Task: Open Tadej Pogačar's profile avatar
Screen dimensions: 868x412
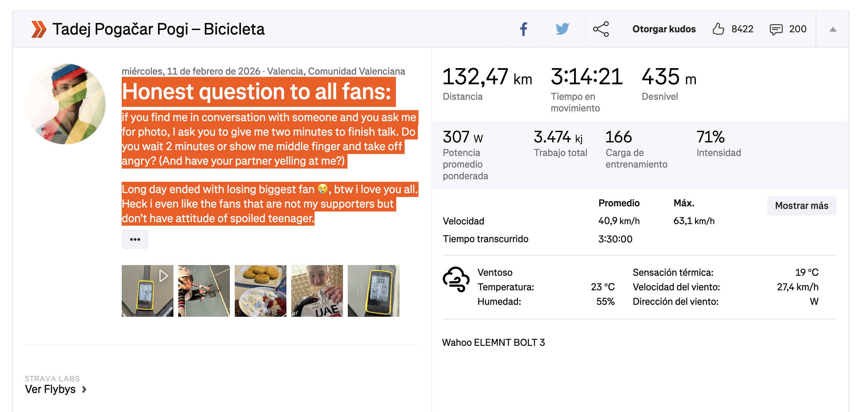Action: (65, 104)
